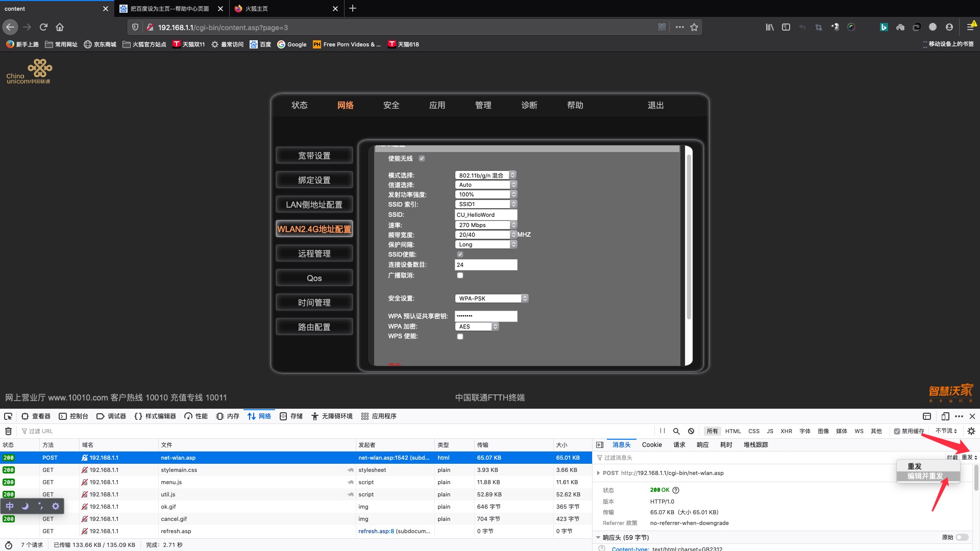Viewport: 980px width, 551px height.
Task: Clear network requests with trash icon
Action: (x=8, y=431)
